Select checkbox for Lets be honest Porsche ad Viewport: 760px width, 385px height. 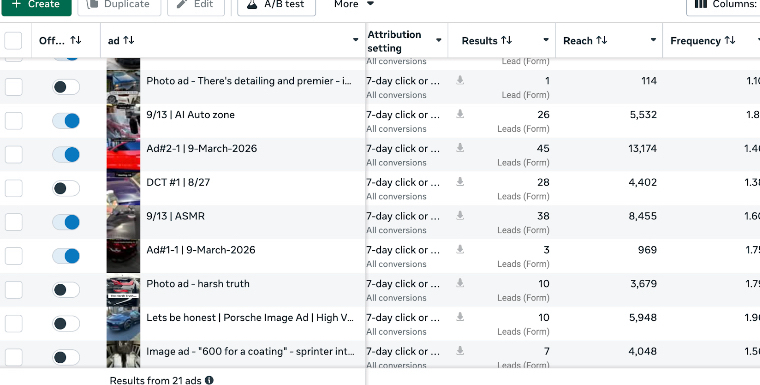click(x=14, y=323)
